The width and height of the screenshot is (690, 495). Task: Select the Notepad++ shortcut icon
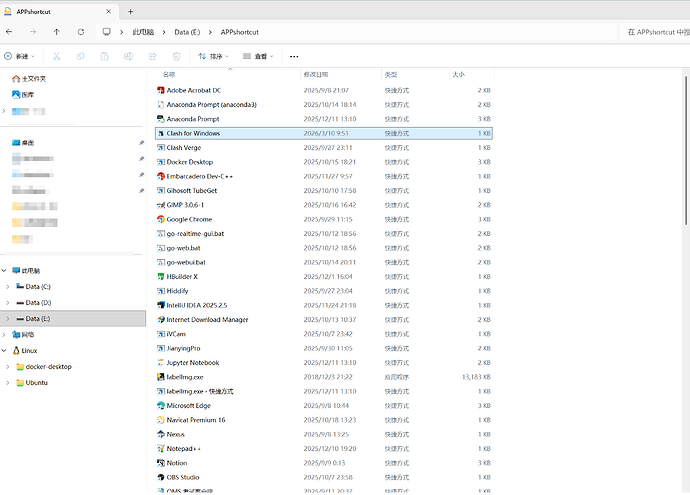click(161, 449)
